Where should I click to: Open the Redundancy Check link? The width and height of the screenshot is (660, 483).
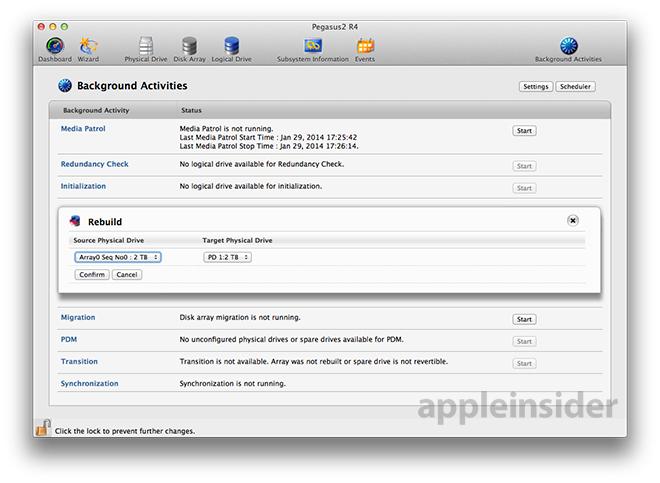pos(94,164)
